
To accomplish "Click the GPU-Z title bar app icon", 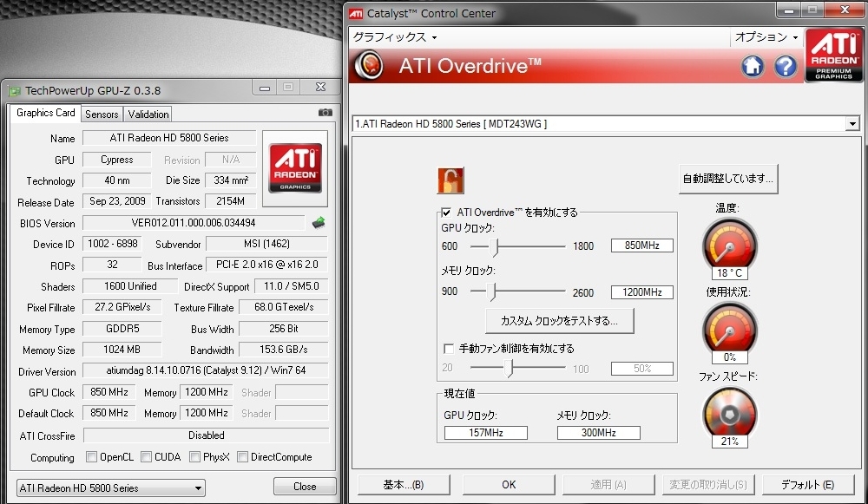I will click(14, 90).
